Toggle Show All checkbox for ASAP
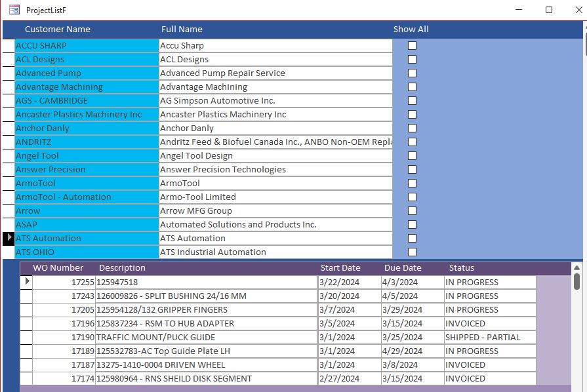The width and height of the screenshot is (587, 392). pos(412,224)
